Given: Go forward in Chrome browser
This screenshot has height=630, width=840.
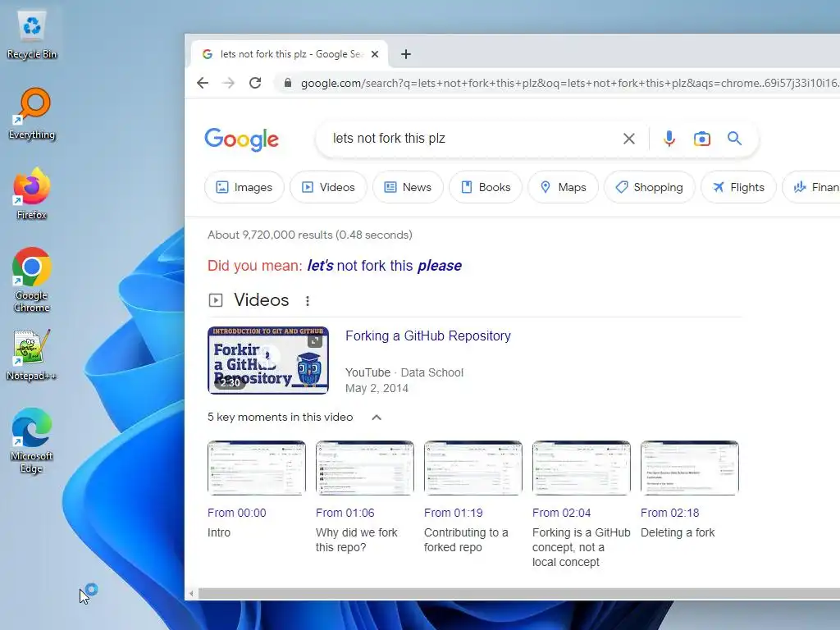Looking at the screenshot, I should [229, 83].
